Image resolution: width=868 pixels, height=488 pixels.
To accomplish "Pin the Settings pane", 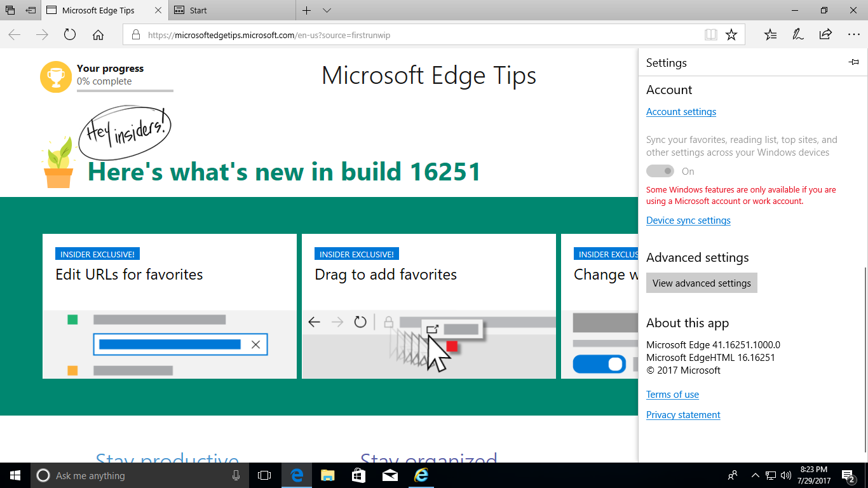I will 853,62.
